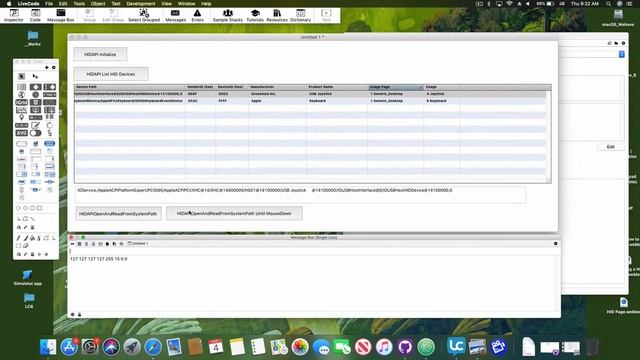640x360 pixels.
Task: Pick the switch toggle widget in Tools palette
Action: [36, 133]
